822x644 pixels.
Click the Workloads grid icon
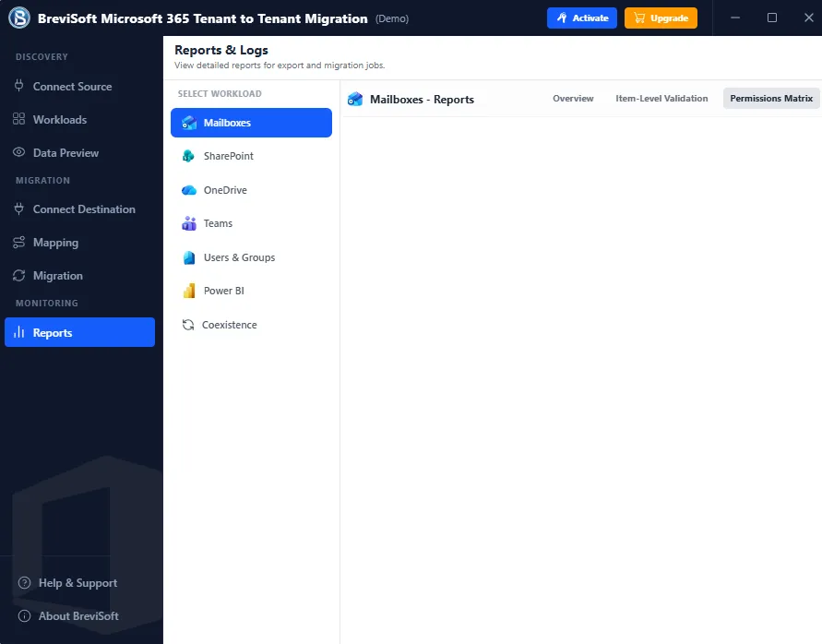point(18,119)
